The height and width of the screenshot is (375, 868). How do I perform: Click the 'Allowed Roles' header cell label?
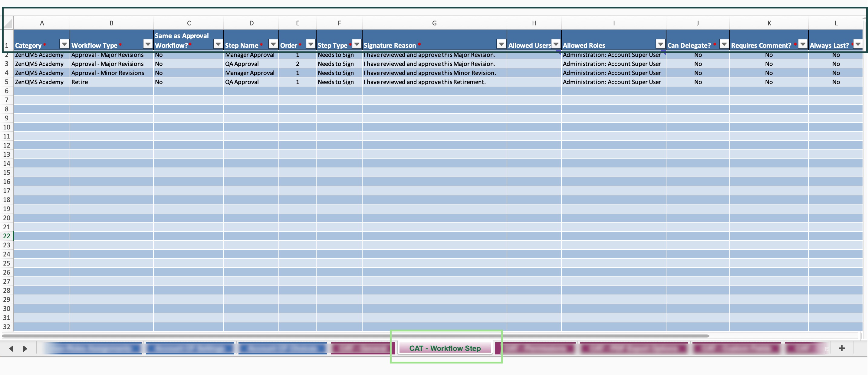(584, 45)
